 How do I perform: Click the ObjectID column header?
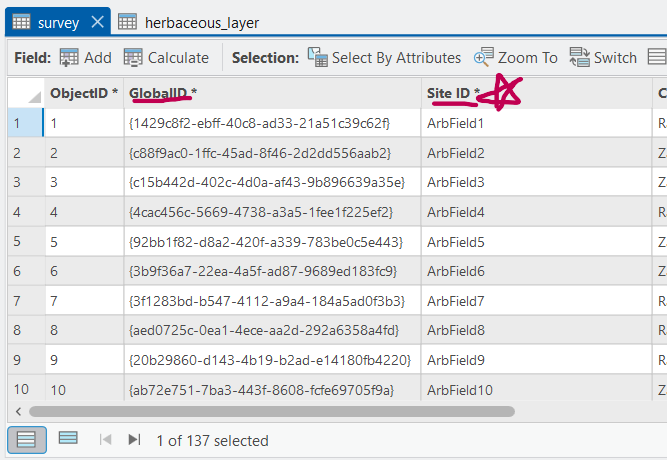[x=84, y=93]
